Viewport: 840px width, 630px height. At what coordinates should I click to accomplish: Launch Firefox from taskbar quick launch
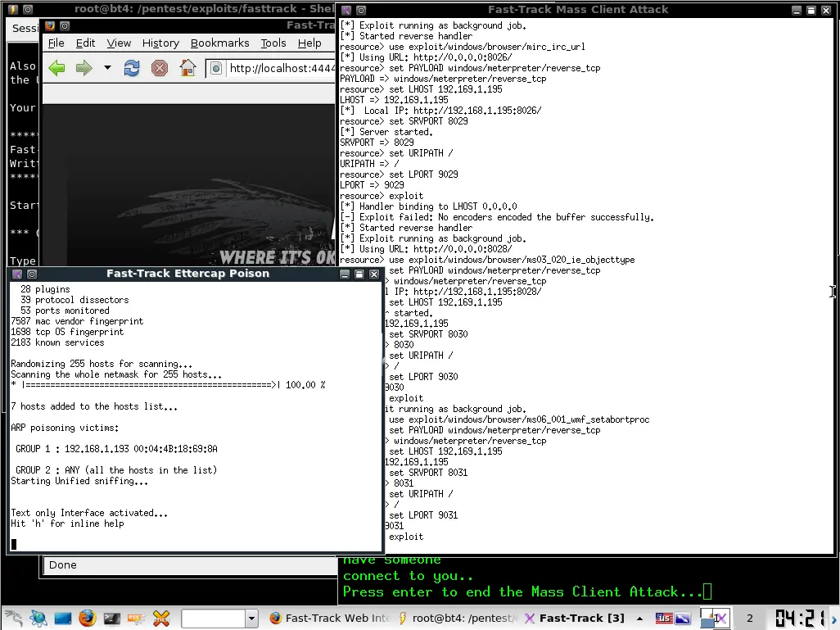[87, 619]
